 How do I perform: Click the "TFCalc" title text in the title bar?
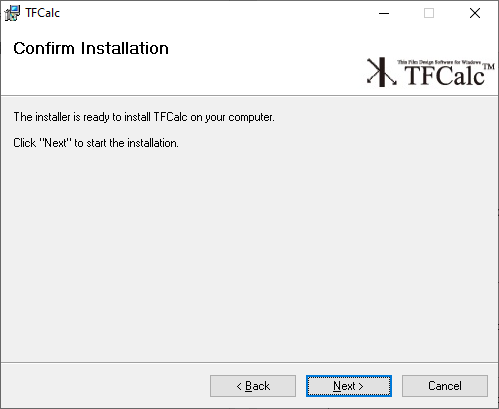pos(43,13)
